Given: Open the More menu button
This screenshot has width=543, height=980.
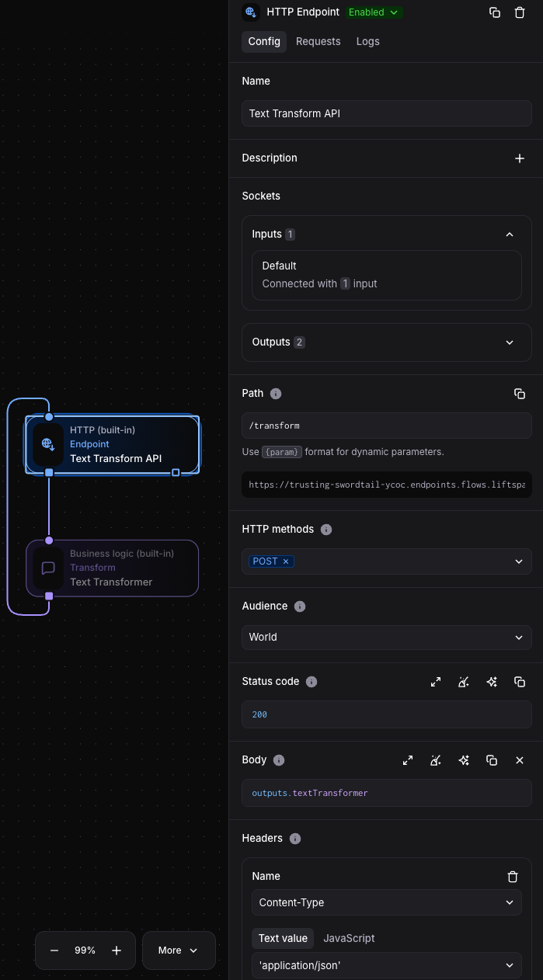Looking at the screenshot, I should coord(178,950).
